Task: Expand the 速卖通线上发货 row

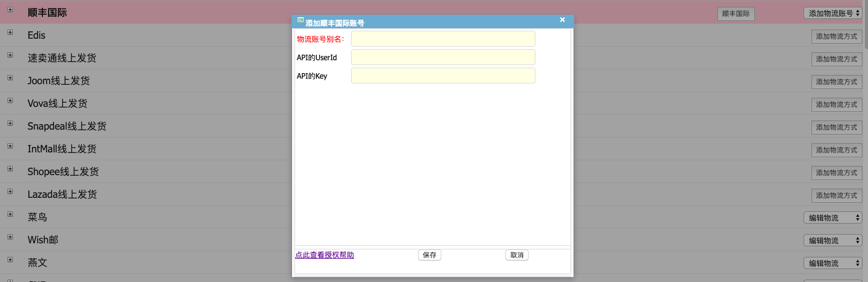Action: point(10,55)
